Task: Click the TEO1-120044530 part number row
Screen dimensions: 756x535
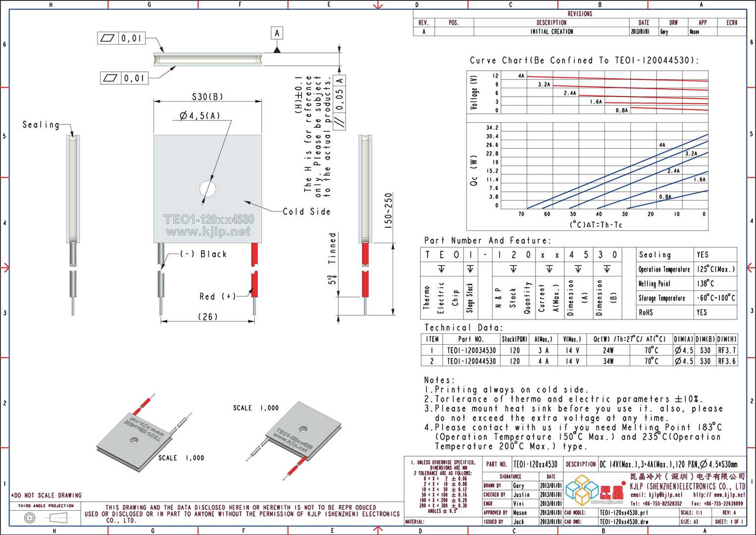Action: click(x=579, y=361)
